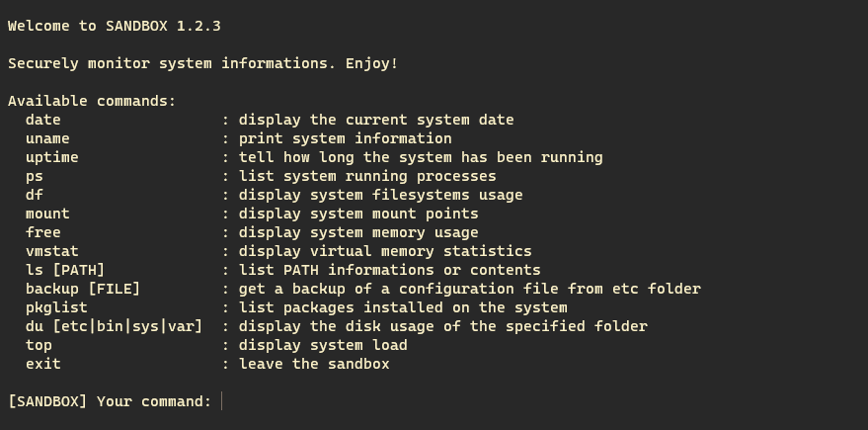Click the "top" command name
This screenshot has height=430, width=868.
tap(39, 345)
